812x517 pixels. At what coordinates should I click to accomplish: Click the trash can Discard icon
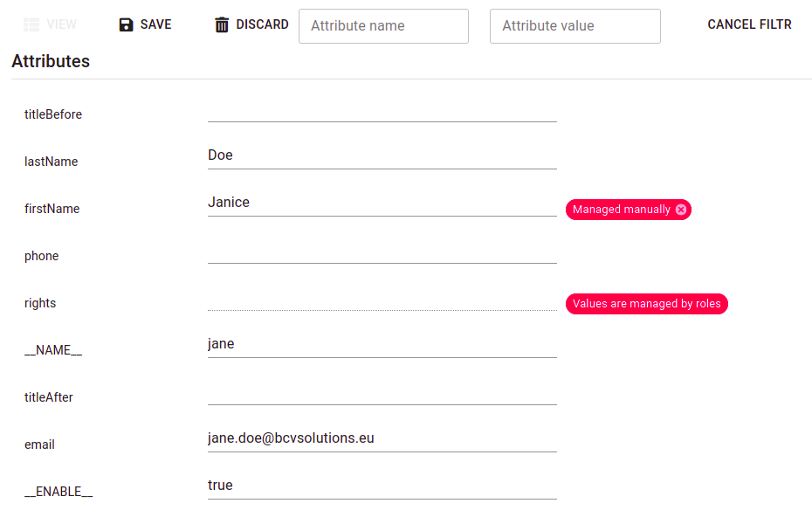pos(222,24)
